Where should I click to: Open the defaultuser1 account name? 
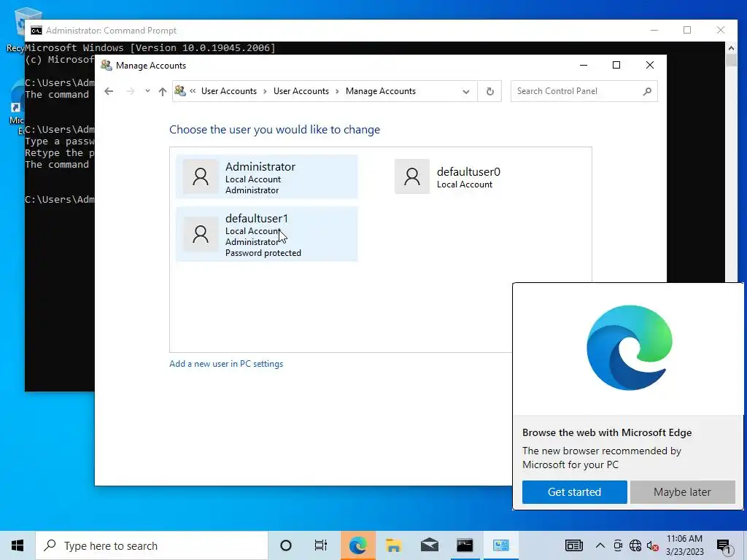click(256, 219)
